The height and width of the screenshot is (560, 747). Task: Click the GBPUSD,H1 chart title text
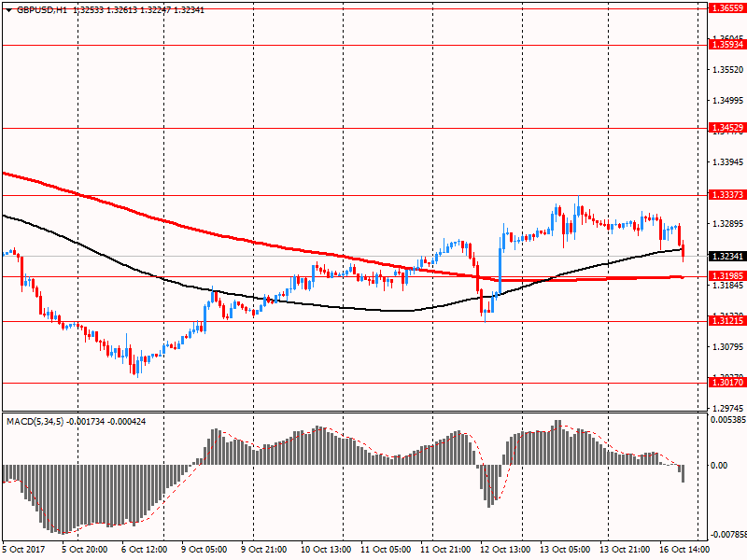coord(42,10)
